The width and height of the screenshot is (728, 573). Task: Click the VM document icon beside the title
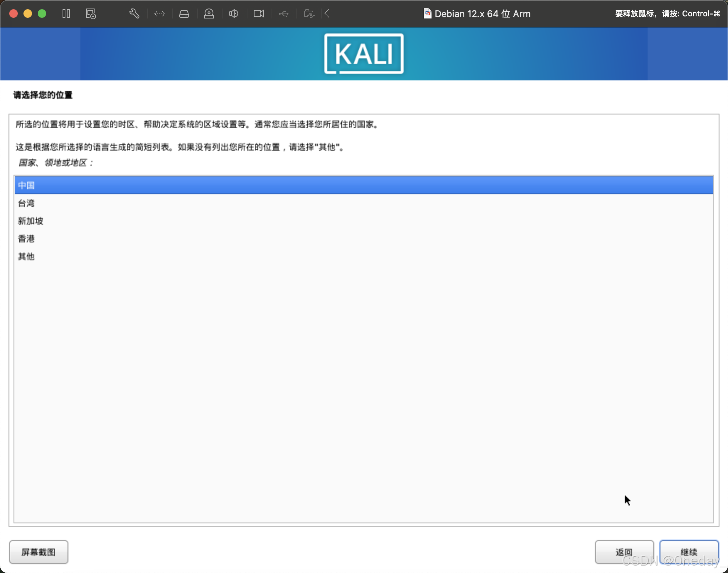click(x=427, y=14)
